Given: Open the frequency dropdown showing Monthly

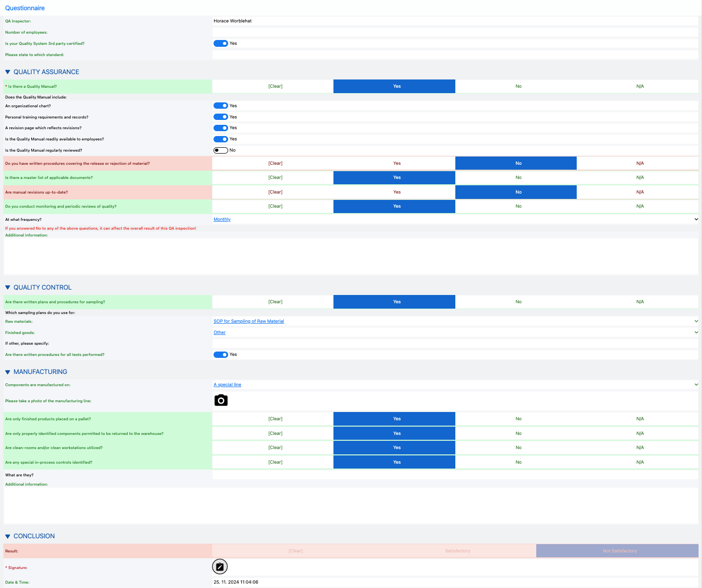Looking at the screenshot, I should [455, 219].
